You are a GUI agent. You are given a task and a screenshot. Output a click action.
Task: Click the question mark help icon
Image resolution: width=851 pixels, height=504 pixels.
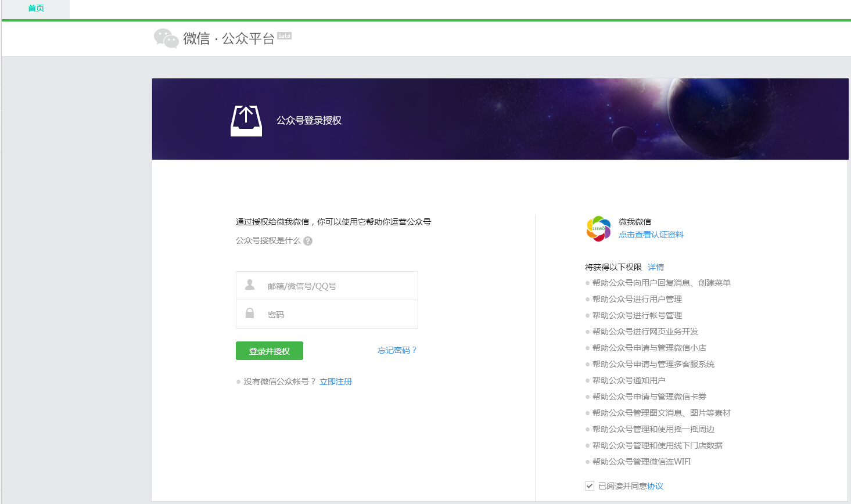point(308,241)
